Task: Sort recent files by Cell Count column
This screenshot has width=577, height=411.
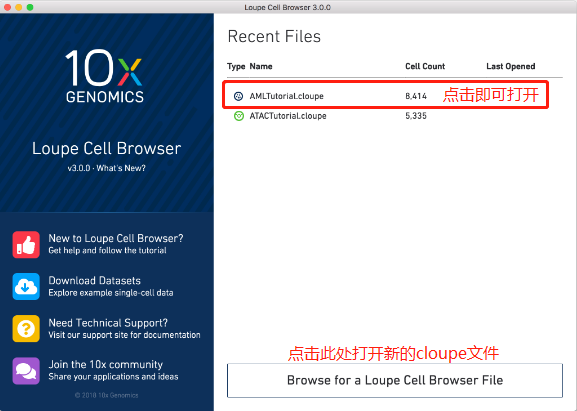Action: (x=425, y=66)
